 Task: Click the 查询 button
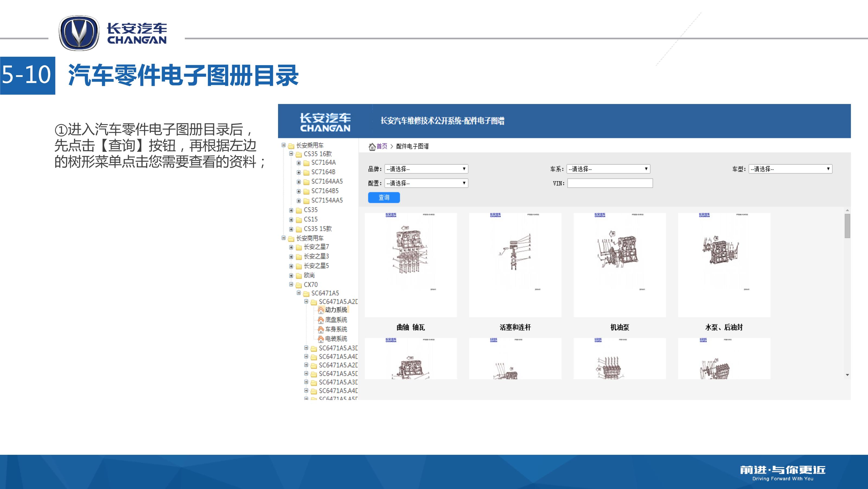point(384,198)
